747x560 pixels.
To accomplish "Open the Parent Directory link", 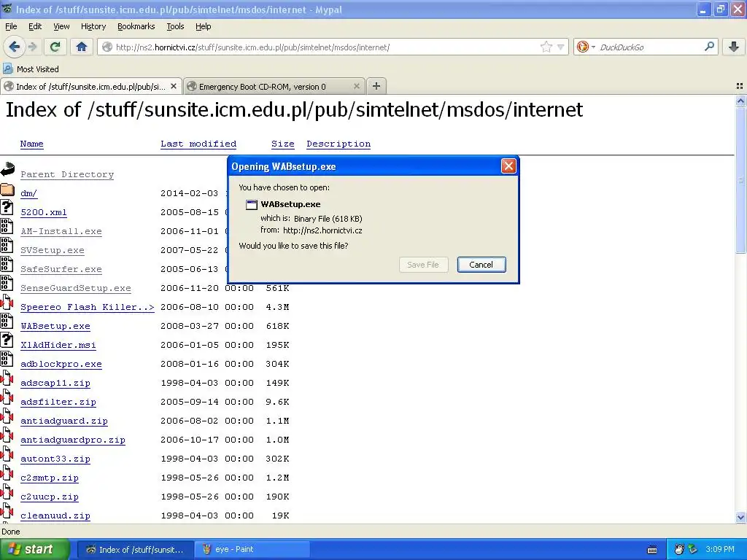I will pyautogui.click(x=67, y=174).
